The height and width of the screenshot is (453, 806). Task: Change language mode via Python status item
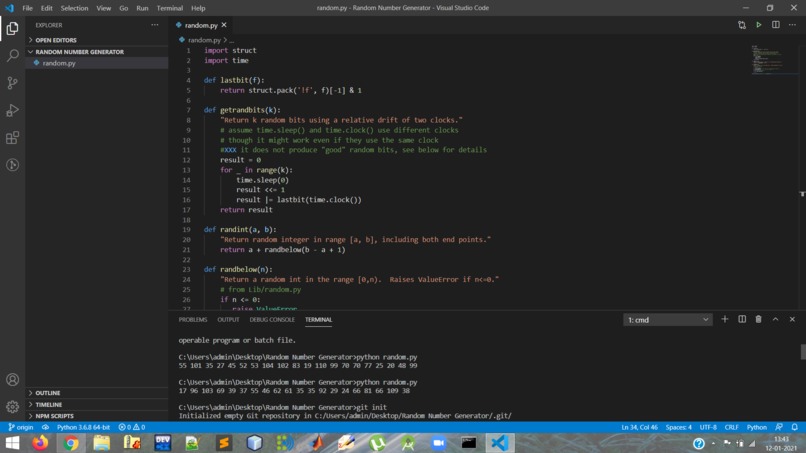point(757,427)
